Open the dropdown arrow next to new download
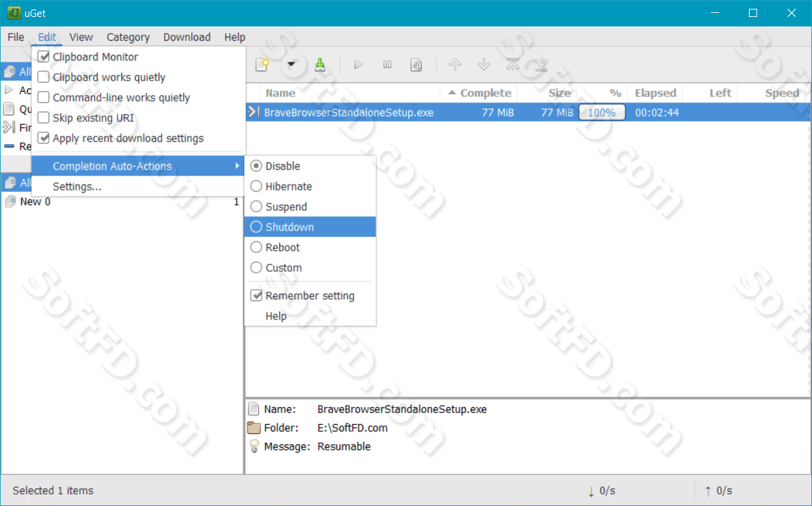812x506 pixels. [291, 65]
